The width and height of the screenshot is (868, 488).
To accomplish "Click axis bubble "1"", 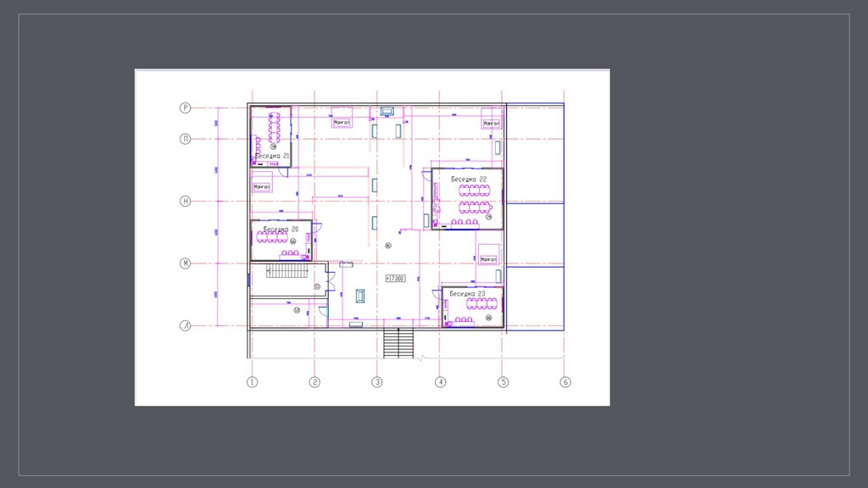I will [252, 382].
